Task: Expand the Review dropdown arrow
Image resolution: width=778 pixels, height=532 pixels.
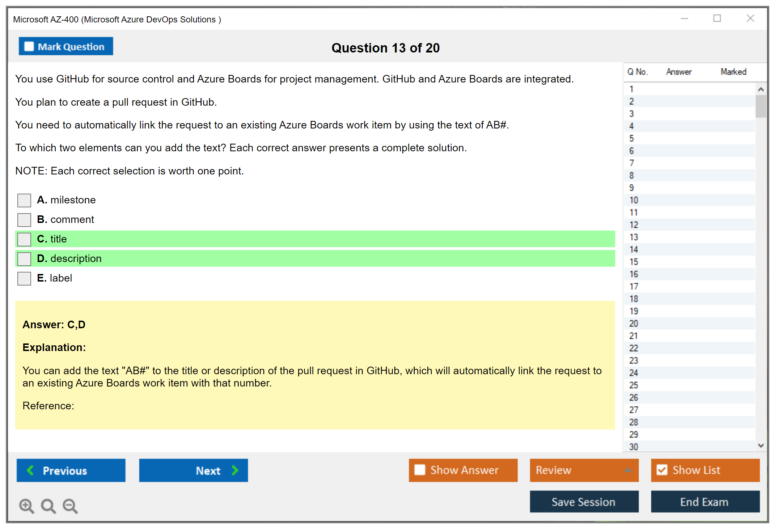Action: (628, 470)
